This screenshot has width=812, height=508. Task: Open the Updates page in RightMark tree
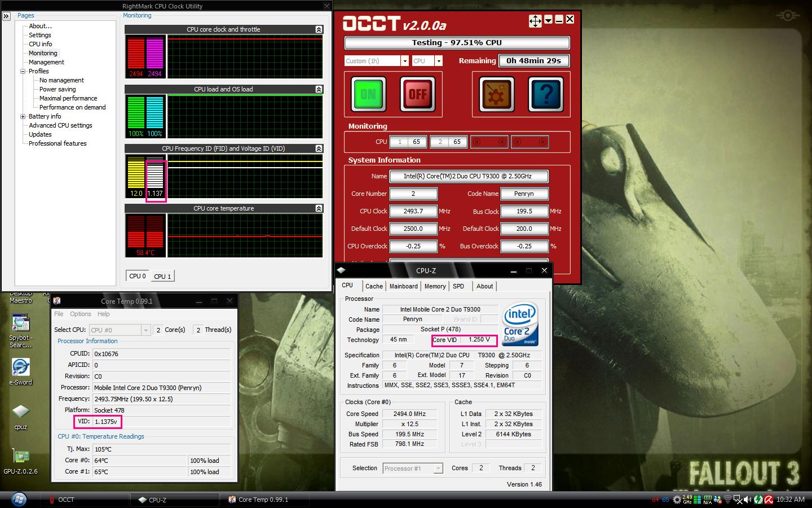(x=40, y=134)
